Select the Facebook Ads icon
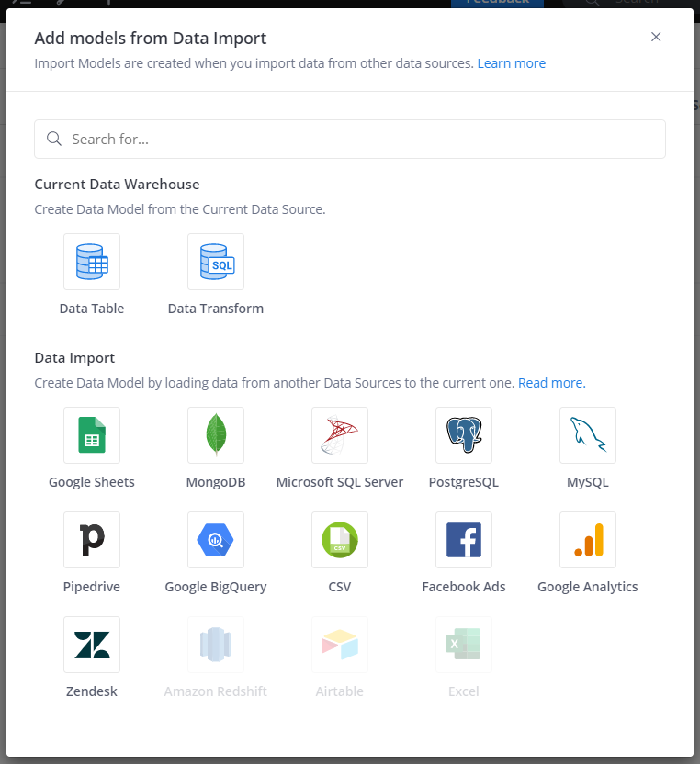Image resolution: width=700 pixels, height=764 pixels. click(x=464, y=540)
